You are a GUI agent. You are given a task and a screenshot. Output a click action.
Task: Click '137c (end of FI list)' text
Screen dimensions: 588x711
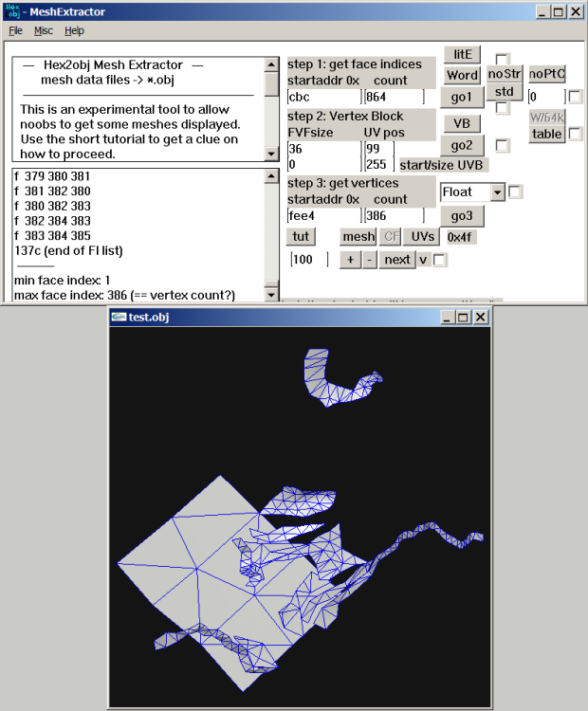point(68,251)
